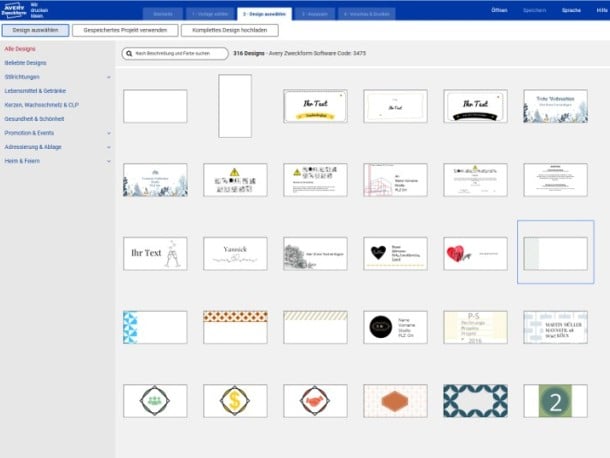Select the Alle Designs category

coord(20,49)
